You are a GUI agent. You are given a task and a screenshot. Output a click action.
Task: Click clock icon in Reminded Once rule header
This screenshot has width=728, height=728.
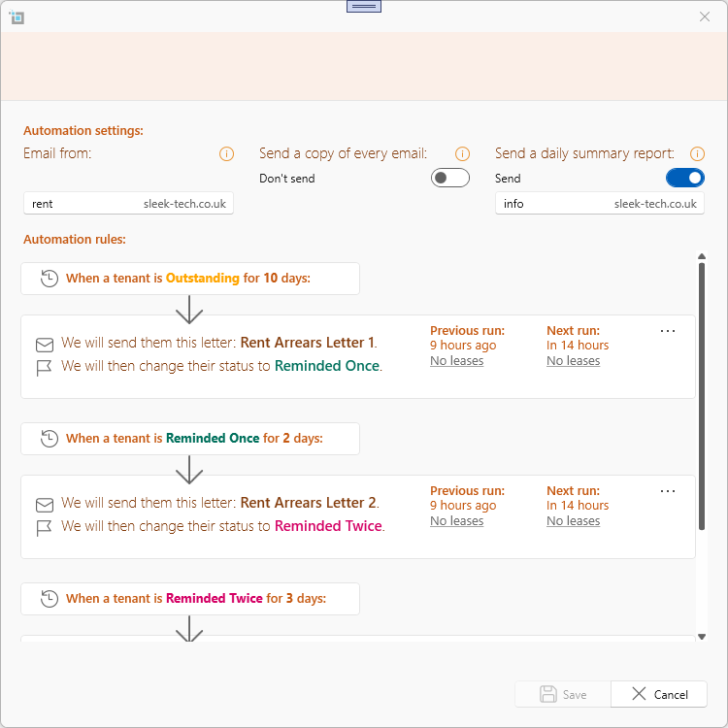click(50, 439)
